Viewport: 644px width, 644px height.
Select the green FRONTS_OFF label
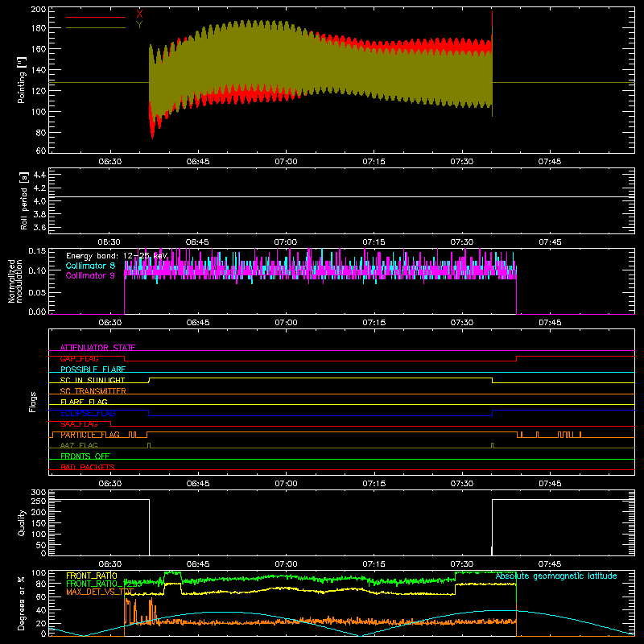85,456
